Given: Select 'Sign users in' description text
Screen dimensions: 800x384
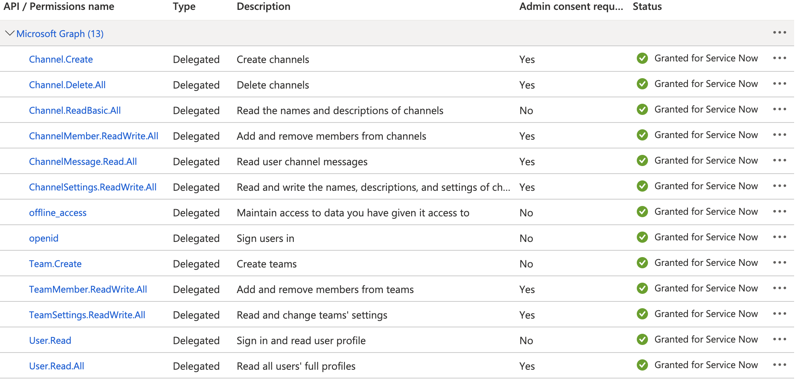Looking at the screenshot, I should (x=265, y=238).
